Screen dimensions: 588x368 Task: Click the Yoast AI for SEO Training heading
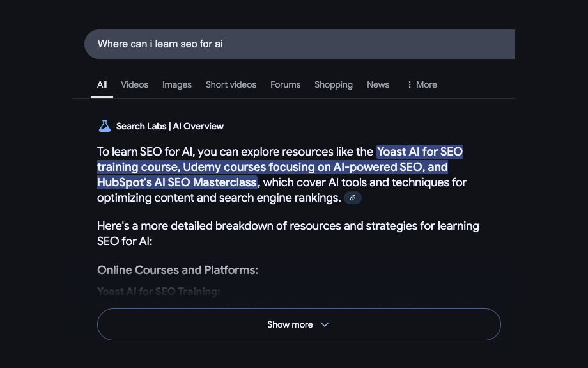(159, 291)
